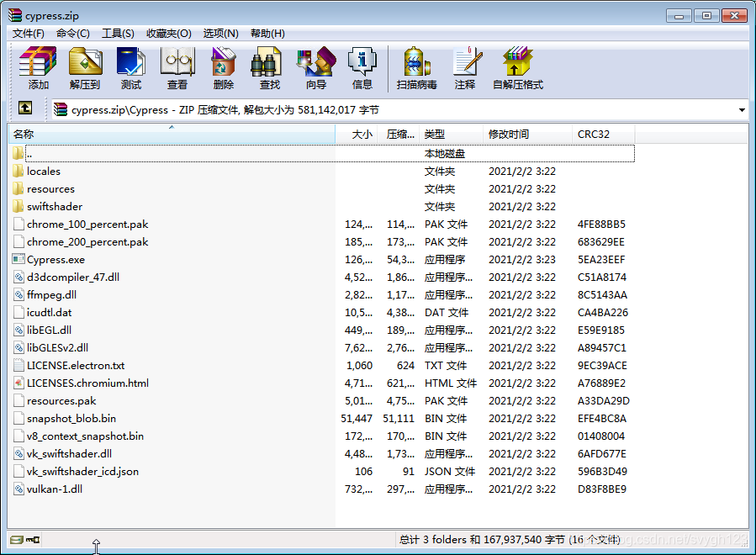Go up one folder level icon
This screenshot has width=756, height=555.
click(25, 108)
